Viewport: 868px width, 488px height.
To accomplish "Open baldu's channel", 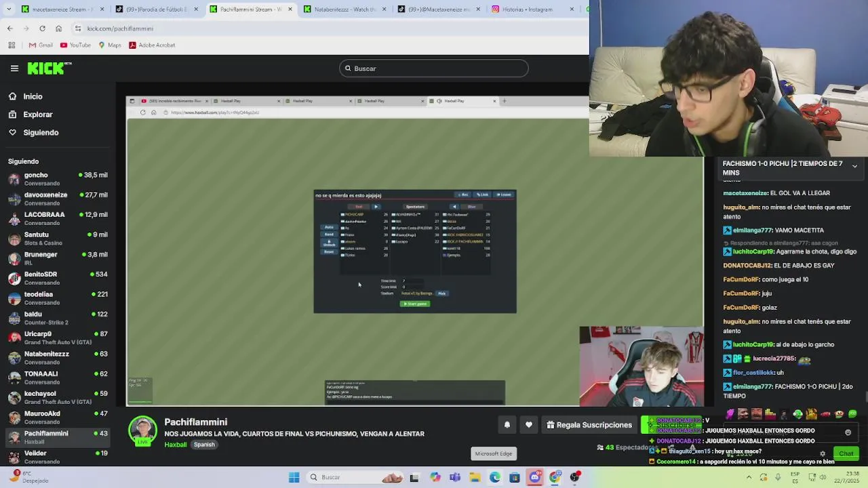I will (58, 318).
